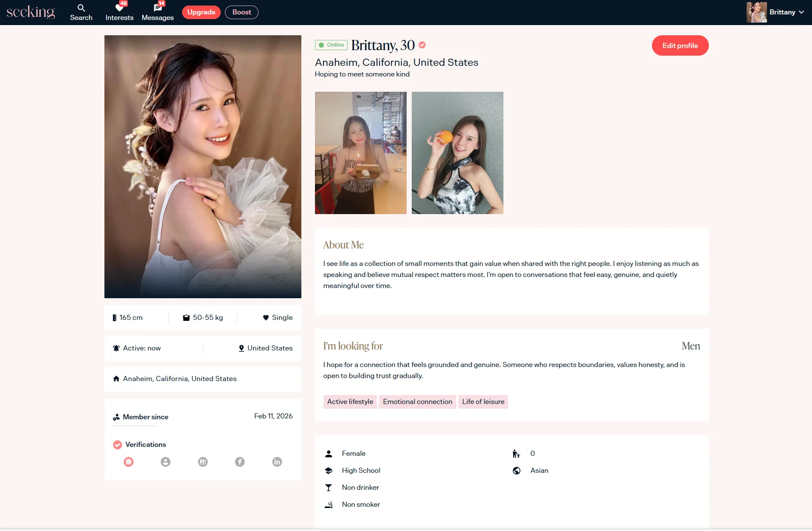Viewport: 812px width, 531px height.
Task: Click the Facebook verification badge
Action: click(x=240, y=462)
